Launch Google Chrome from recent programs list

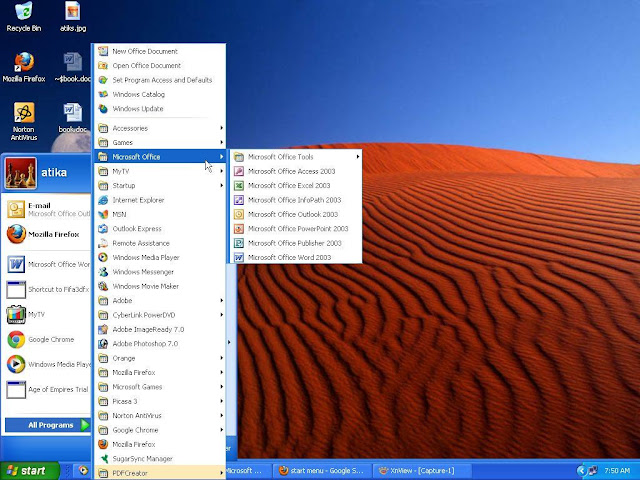(x=47, y=339)
